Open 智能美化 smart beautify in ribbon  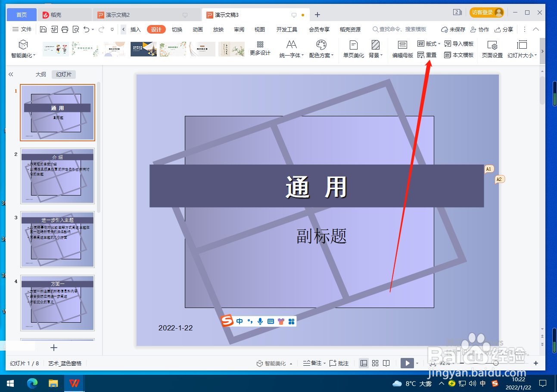tap(23, 49)
